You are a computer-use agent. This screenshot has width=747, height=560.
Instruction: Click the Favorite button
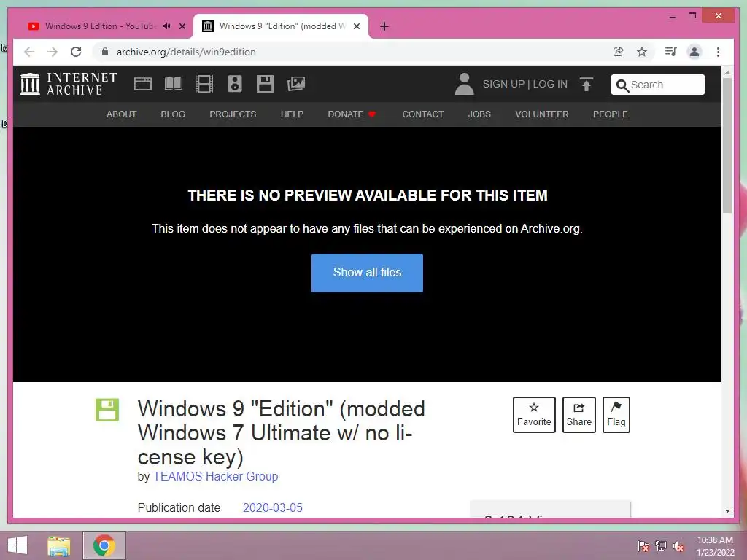pyautogui.click(x=534, y=415)
